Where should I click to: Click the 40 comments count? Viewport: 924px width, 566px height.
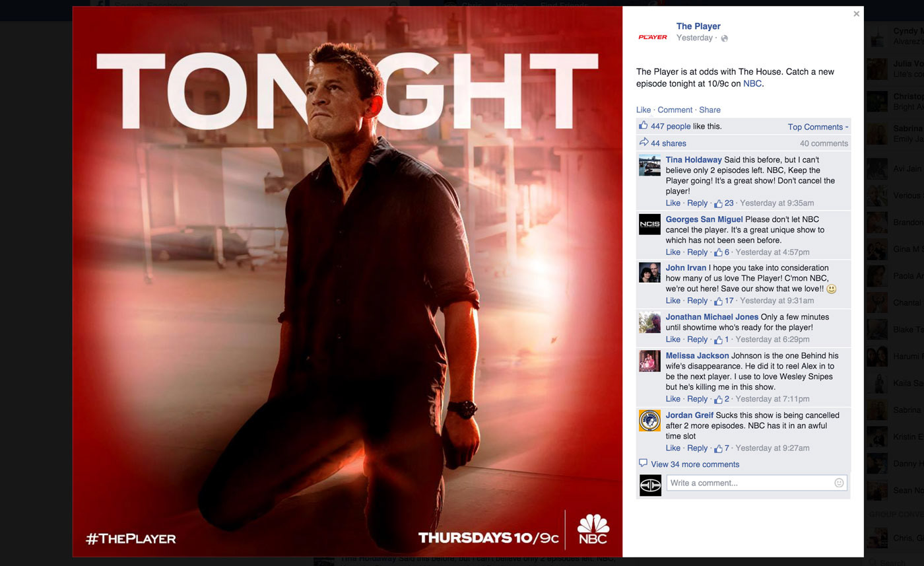[824, 143]
